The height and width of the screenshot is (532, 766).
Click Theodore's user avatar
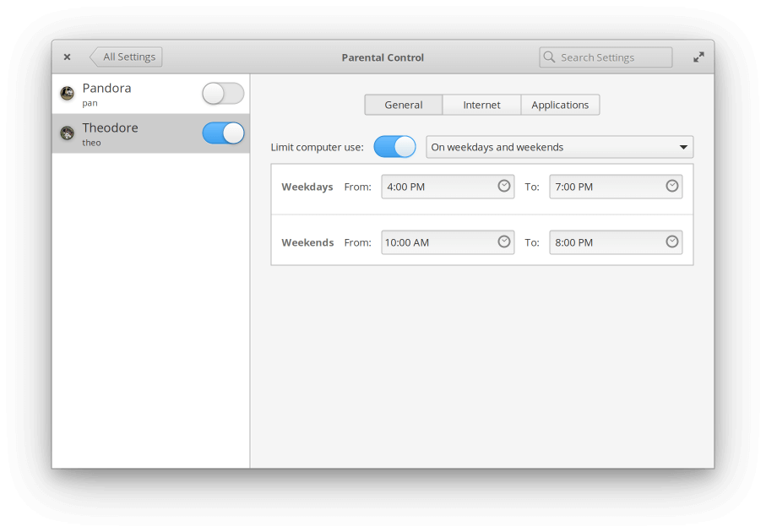point(67,133)
